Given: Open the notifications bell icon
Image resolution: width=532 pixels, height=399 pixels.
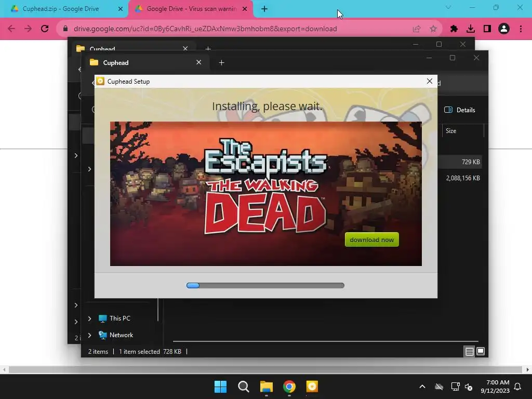Looking at the screenshot, I should [518, 387].
